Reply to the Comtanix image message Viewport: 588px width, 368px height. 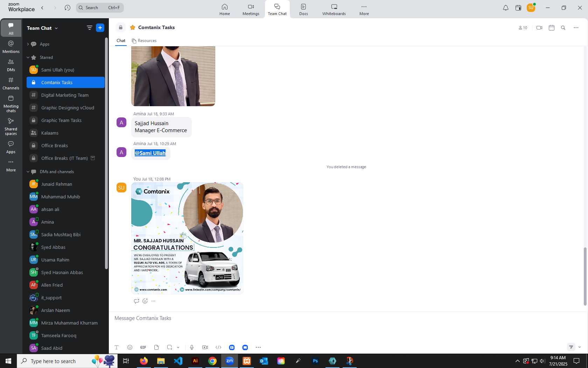point(136,301)
